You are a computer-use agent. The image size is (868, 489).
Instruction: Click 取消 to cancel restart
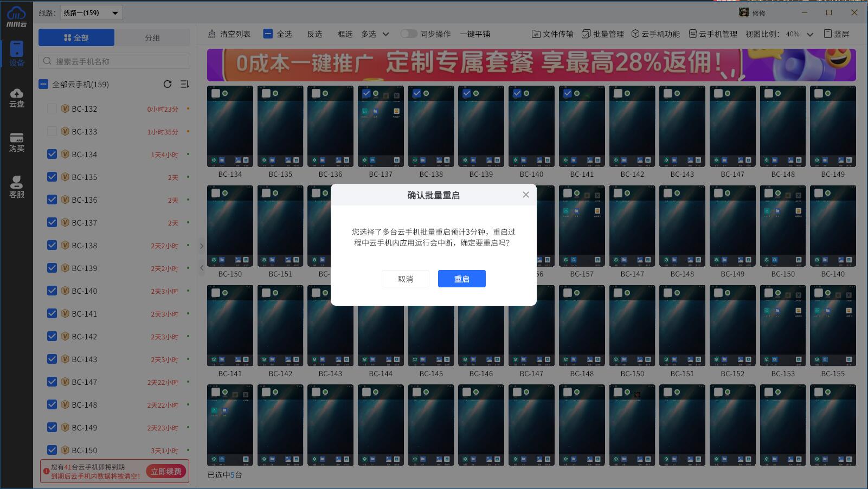(x=405, y=279)
